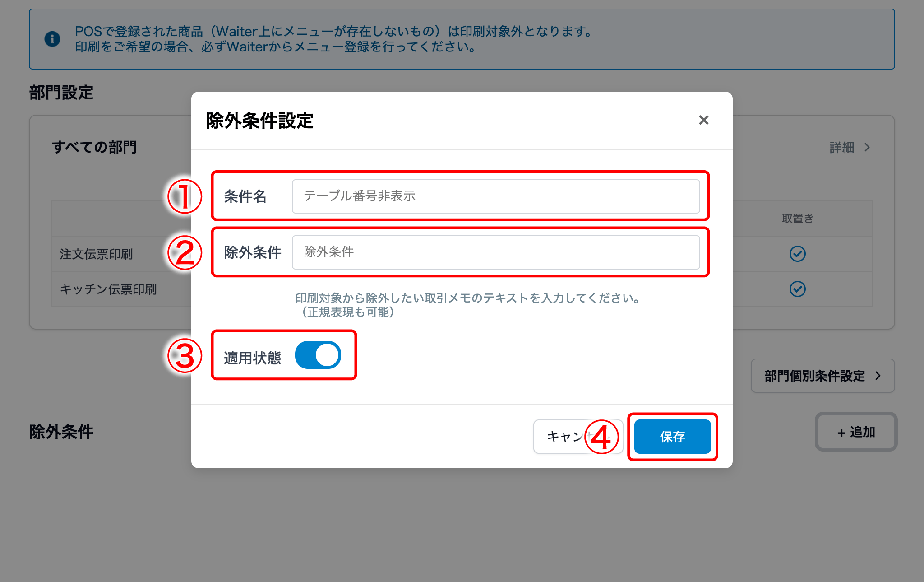Toggle 取置き check for 注文伝票印刷 row
924x582 pixels.
click(x=798, y=254)
